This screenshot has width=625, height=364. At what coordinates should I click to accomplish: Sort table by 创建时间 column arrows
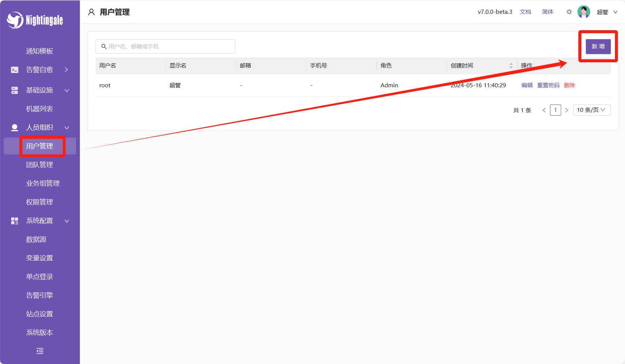tap(511, 66)
